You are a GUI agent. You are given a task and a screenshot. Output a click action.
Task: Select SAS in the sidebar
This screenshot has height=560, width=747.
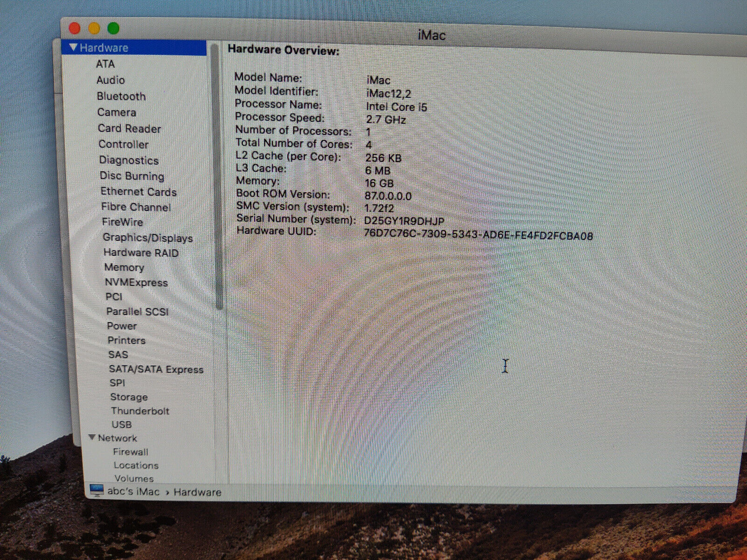pyautogui.click(x=118, y=355)
